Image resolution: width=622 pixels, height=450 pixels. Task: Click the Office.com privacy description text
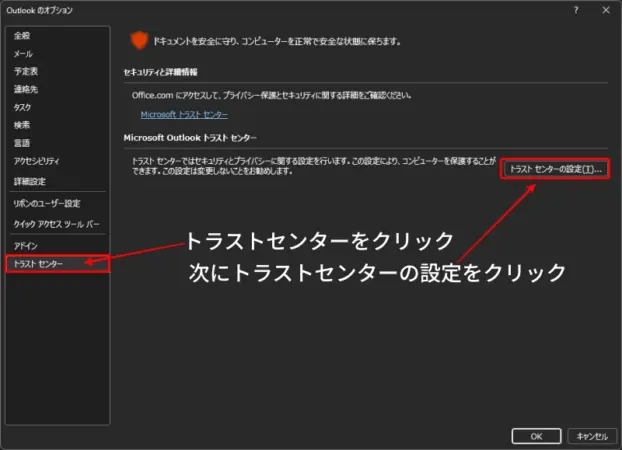pyautogui.click(x=272, y=95)
